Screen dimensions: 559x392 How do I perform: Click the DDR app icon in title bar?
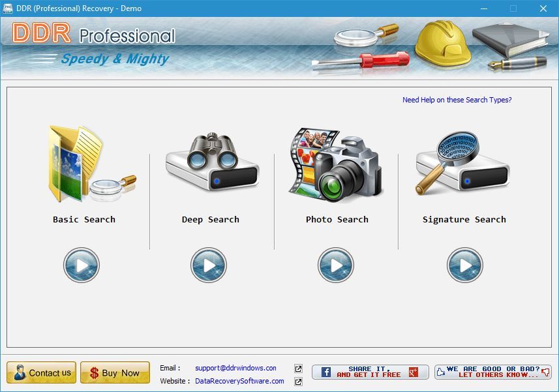(x=8, y=8)
